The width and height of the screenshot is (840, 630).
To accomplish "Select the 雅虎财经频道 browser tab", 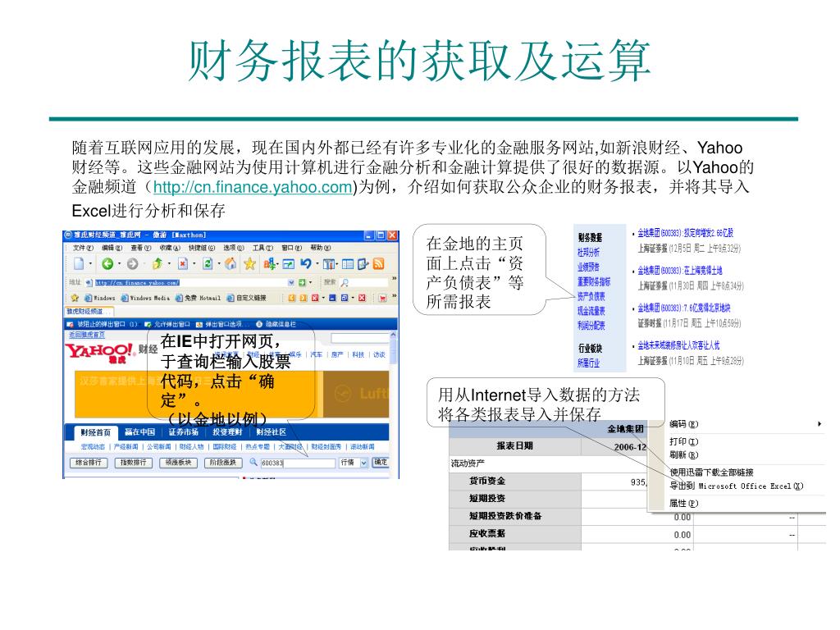I will pos(89,311).
